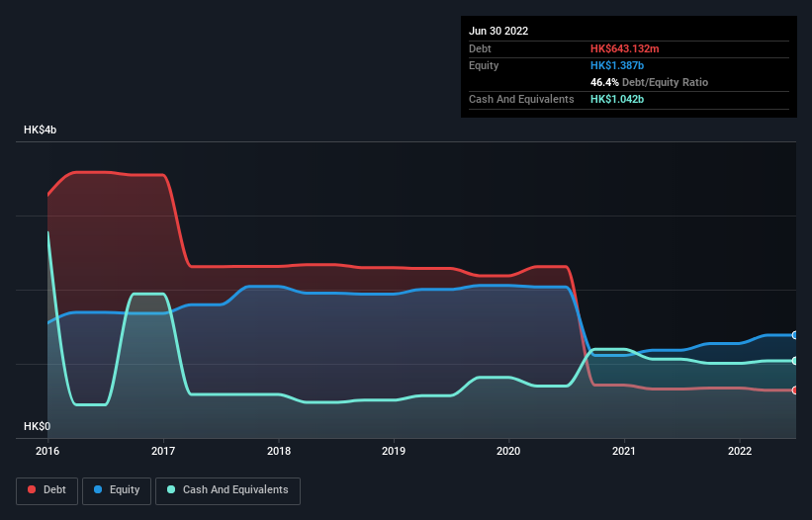
Task: Click the 2018 x-axis label
Action: (x=279, y=451)
